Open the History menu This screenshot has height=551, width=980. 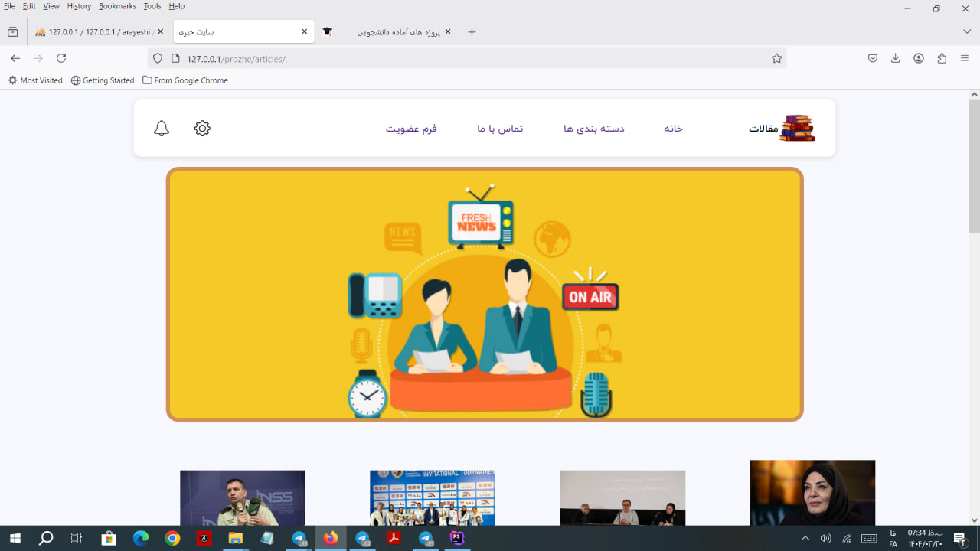79,6
